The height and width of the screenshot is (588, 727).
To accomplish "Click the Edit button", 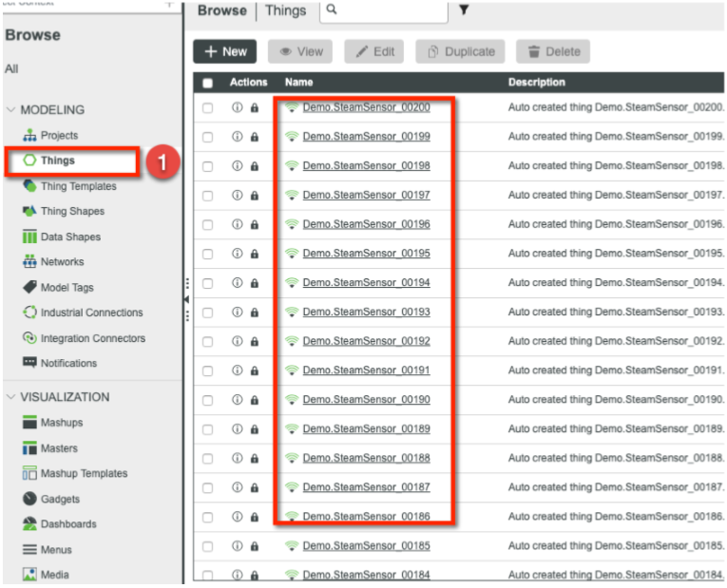I will pyautogui.click(x=374, y=51).
